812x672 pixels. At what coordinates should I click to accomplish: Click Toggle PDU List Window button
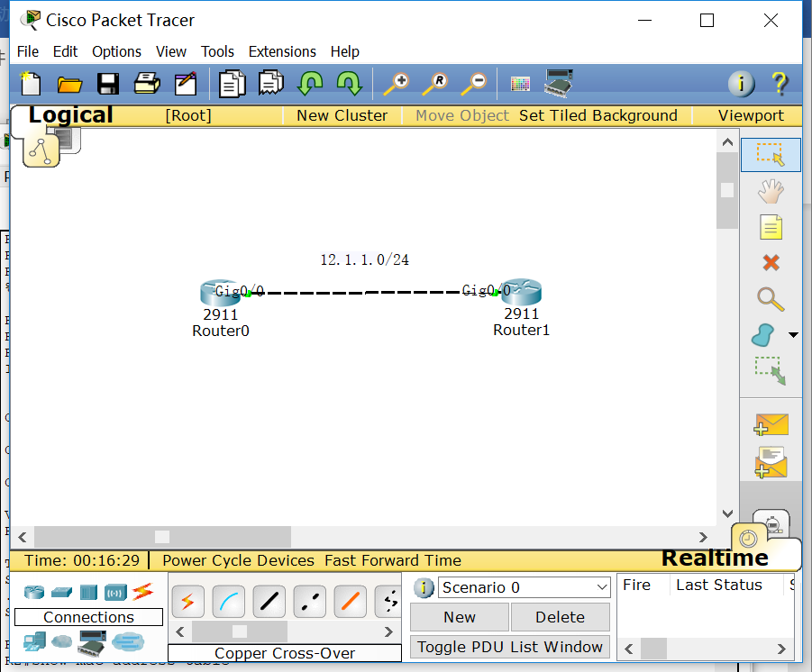[x=510, y=647]
